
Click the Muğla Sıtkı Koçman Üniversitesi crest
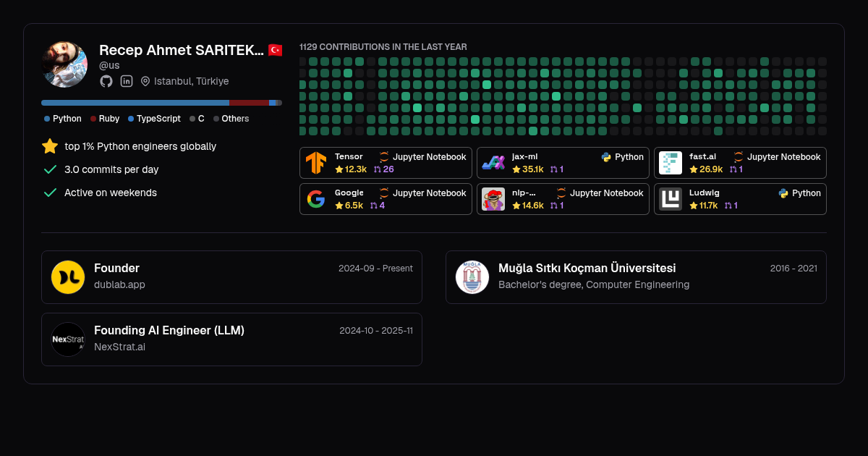coord(472,277)
